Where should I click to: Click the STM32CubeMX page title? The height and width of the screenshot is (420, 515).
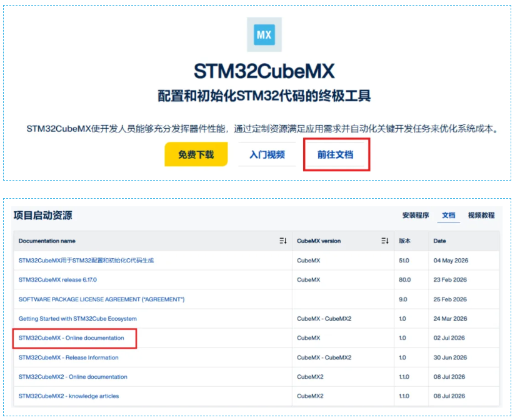pyautogui.click(x=264, y=71)
